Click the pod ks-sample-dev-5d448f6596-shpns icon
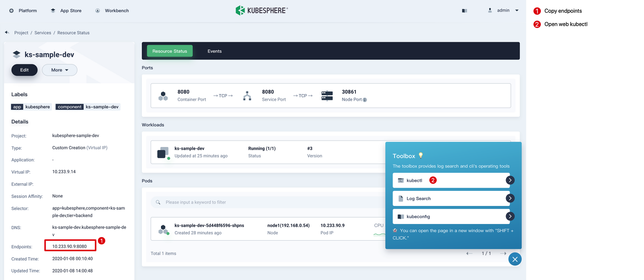This screenshot has height=280, width=644. (x=164, y=230)
